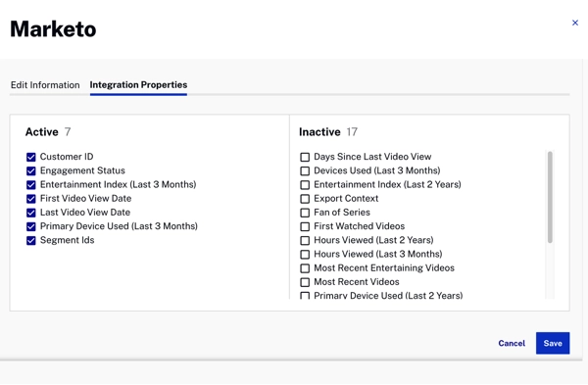Save the integration properties

pos(553,343)
